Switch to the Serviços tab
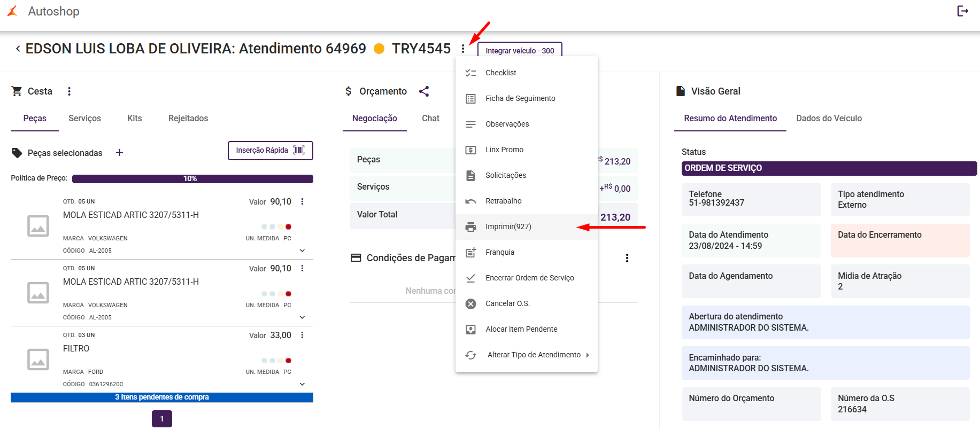This screenshot has width=980, height=430. [x=84, y=119]
